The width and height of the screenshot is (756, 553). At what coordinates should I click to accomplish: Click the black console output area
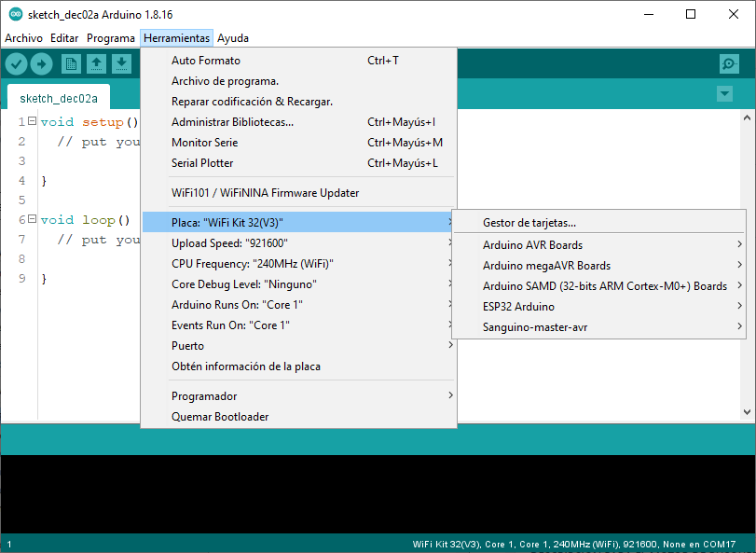378,493
